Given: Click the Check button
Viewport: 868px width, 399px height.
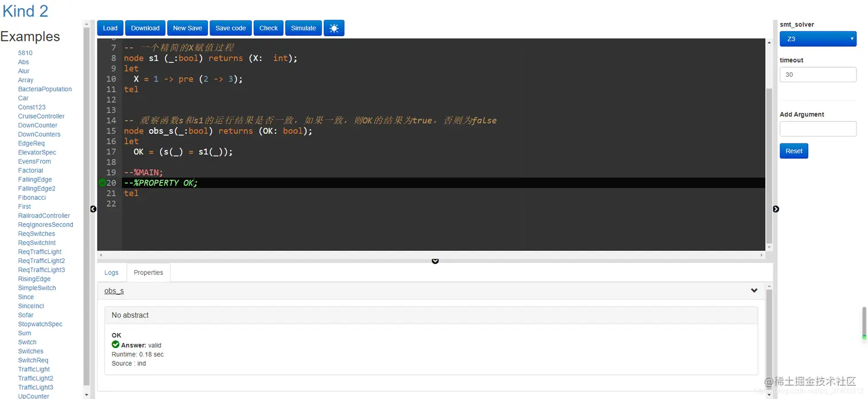Looking at the screenshot, I should (x=269, y=28).
